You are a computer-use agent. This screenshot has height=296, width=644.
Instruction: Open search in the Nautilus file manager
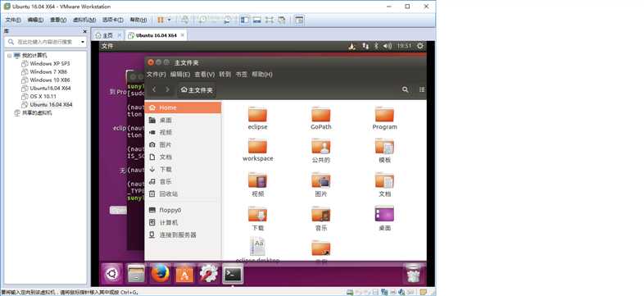pos(406,89)
